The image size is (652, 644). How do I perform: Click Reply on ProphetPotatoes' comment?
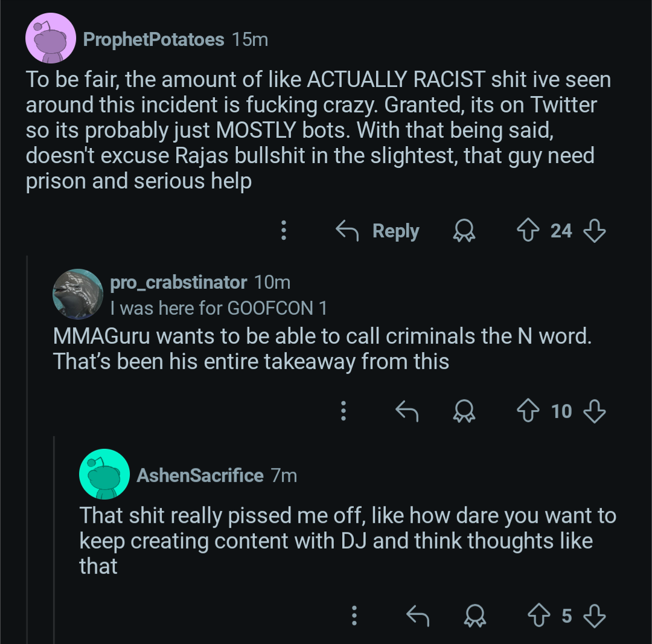(378, 231)
